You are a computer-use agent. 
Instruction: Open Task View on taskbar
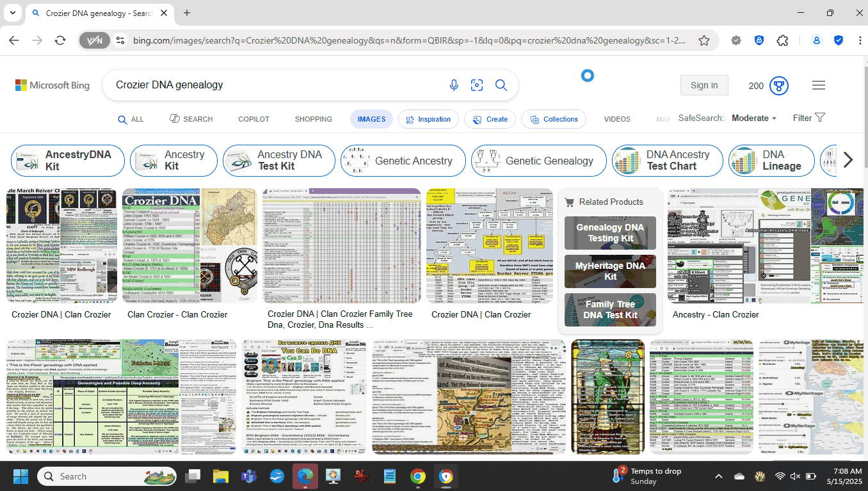click(x=193, y=476)
